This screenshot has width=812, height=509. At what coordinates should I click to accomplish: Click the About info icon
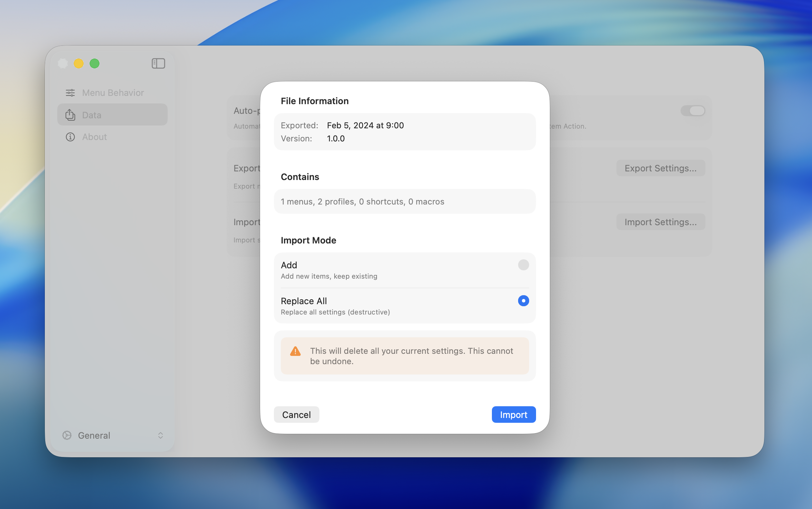click(70, 137)
